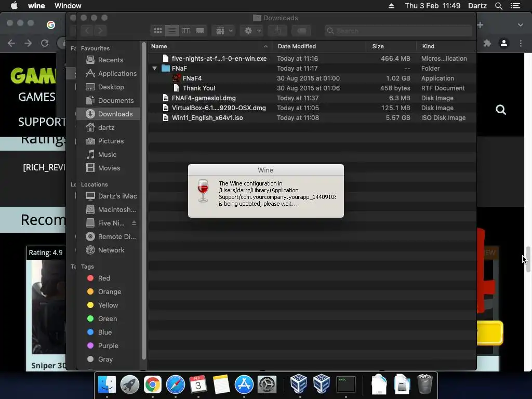Viewport: 532px width, 399px height.
Task: Select the Thank You! RTF document
Action: coord(312,88)
